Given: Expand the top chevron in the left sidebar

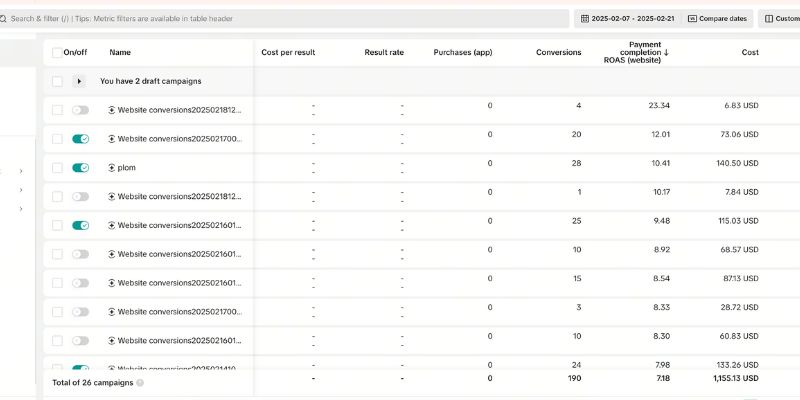Looking at the screenshot, I should tap(21, 171).
